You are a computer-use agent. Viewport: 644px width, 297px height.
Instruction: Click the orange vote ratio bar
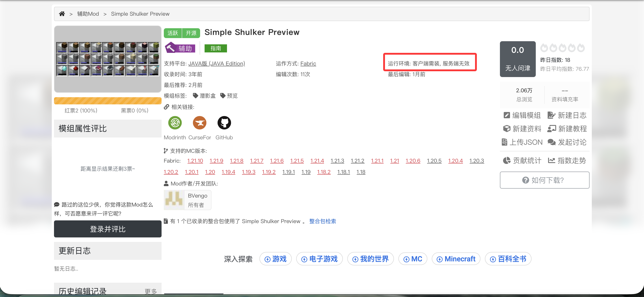108,101
